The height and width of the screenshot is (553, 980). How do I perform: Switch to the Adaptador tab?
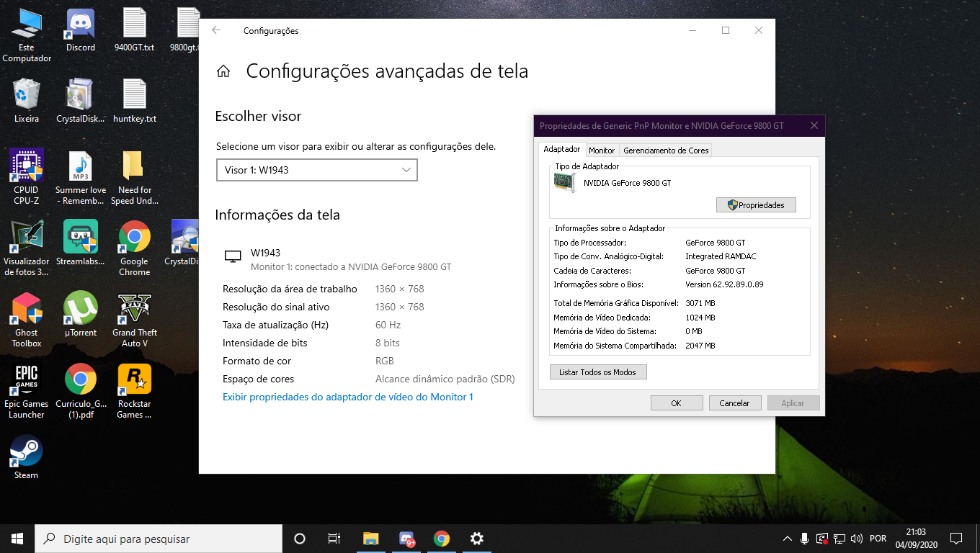(562, 149)
